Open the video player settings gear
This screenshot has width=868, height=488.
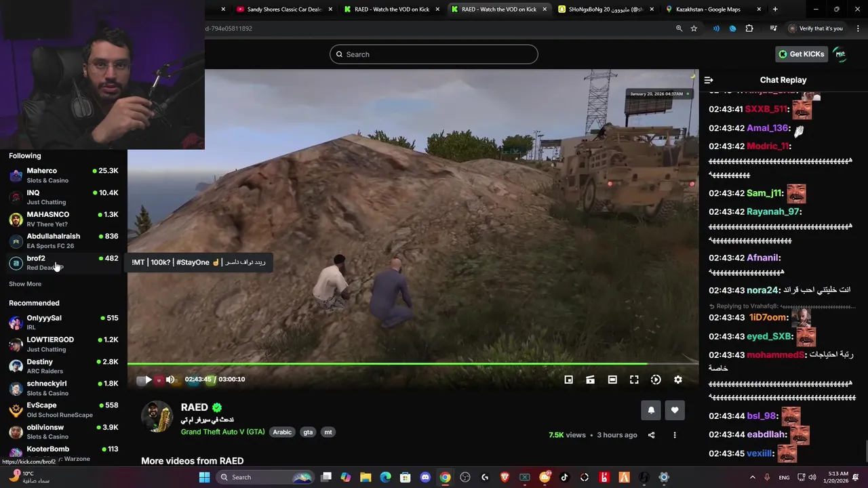[677, 380]
